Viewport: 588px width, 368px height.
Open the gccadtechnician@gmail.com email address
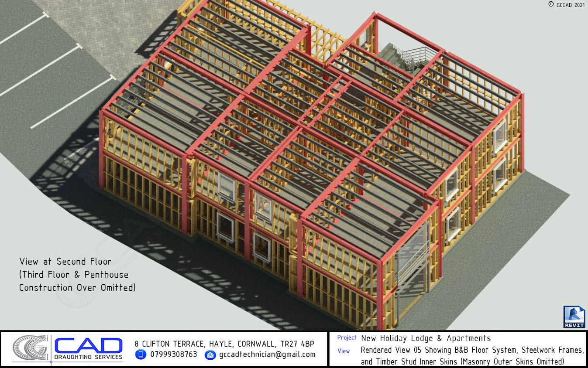pyautogui.click(x=267, y=354)
